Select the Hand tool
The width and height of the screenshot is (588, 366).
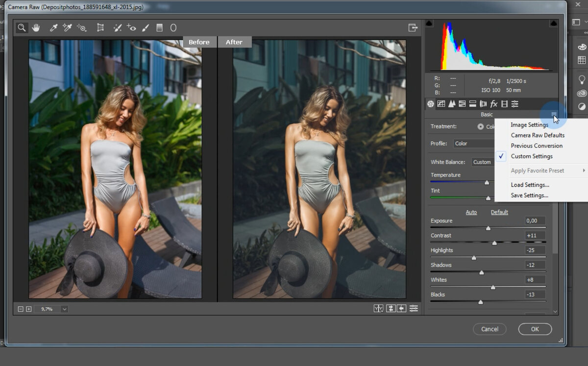36,28
